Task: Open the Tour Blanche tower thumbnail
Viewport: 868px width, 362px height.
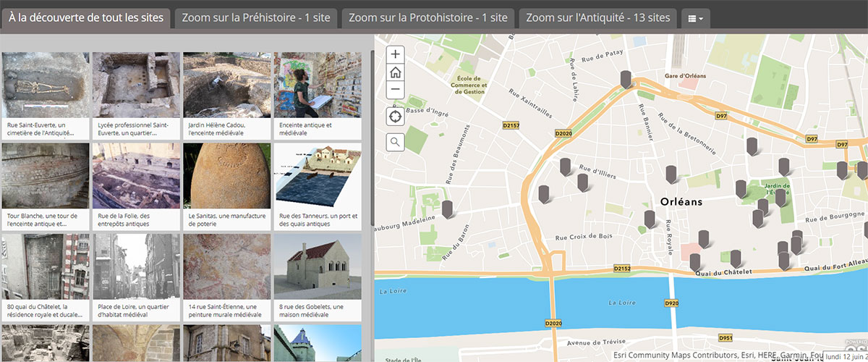Action: click(46, 175)
